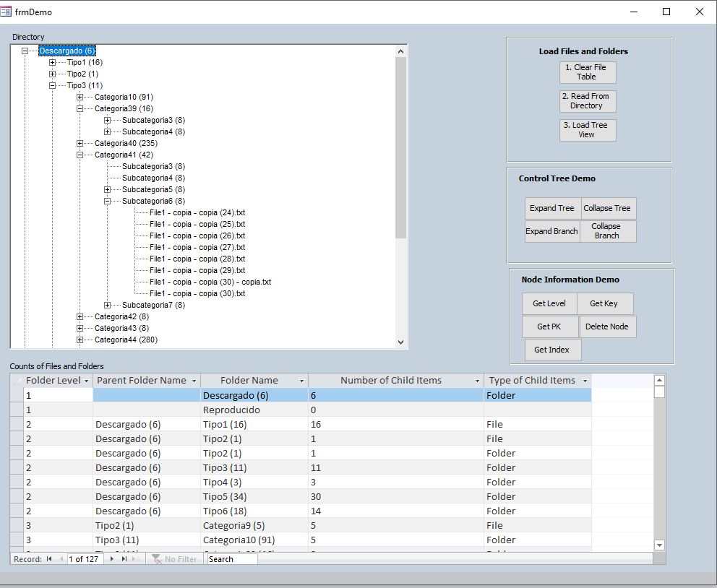Click Tipo6 (18) folder name cell
The width and height of the screenshot is (717, 588).
[254, 511]
